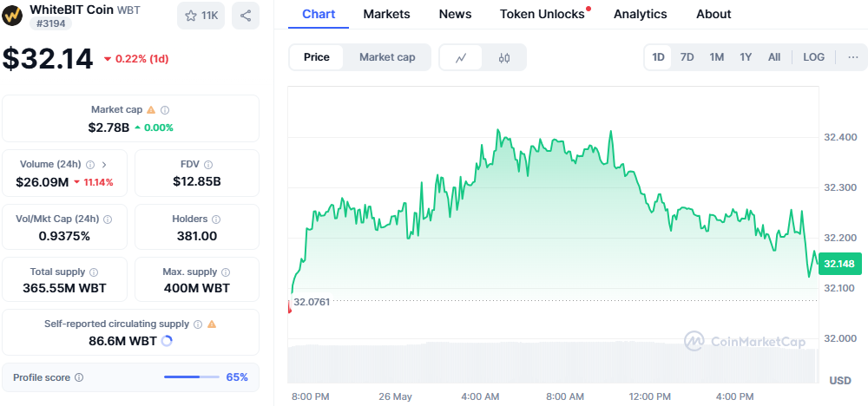Screen dimensions: 868x406
Task: Open the Token Unlocks tab
Action: (543, 15)
